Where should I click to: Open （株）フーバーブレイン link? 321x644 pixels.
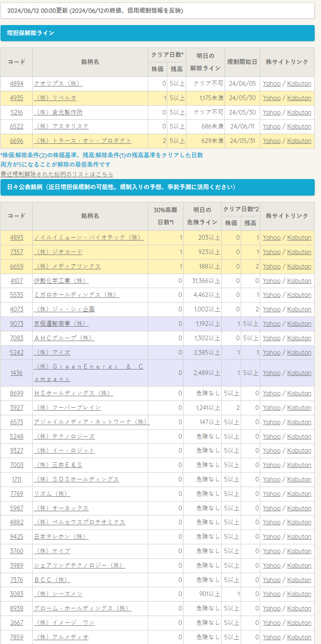point(68,408)
